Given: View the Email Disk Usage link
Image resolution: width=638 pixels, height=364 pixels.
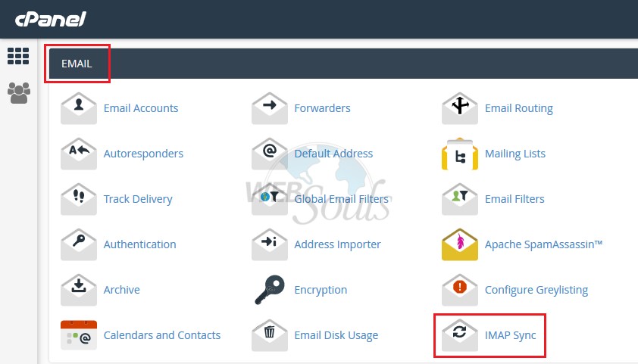Looking at the screenshot, I should 336,335.
